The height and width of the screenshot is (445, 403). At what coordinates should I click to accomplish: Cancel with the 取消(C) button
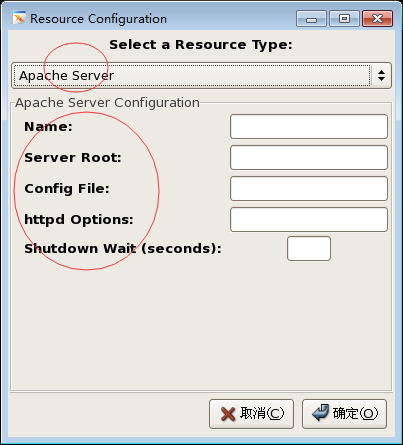pos(251,414)
